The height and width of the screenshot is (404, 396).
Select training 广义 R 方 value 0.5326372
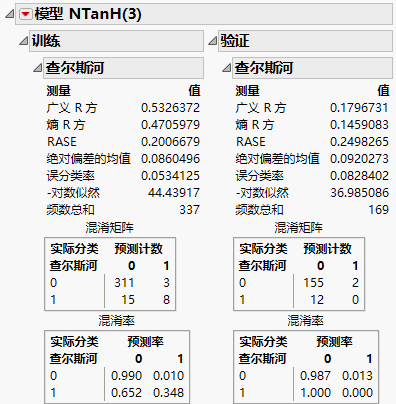click(170, 108)
